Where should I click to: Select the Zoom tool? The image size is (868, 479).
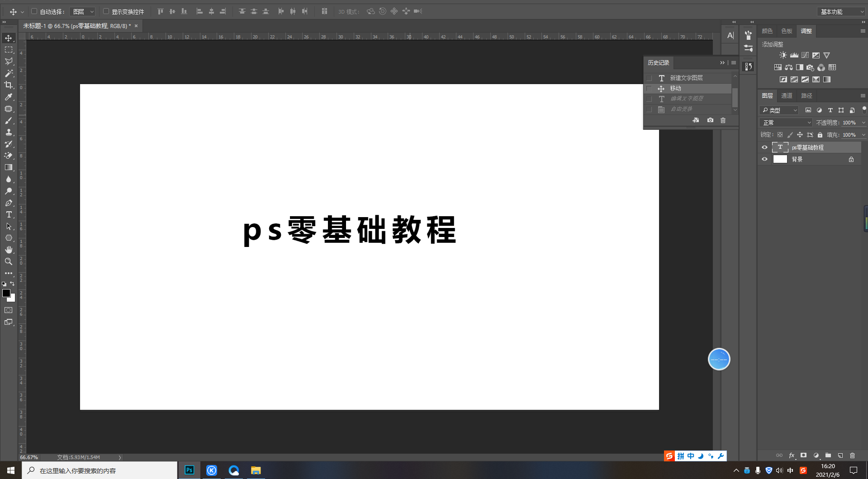click(8, 261)
